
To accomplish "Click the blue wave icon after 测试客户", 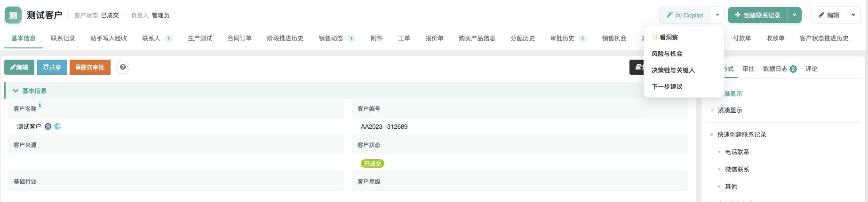I will click(x=58, y=126).
